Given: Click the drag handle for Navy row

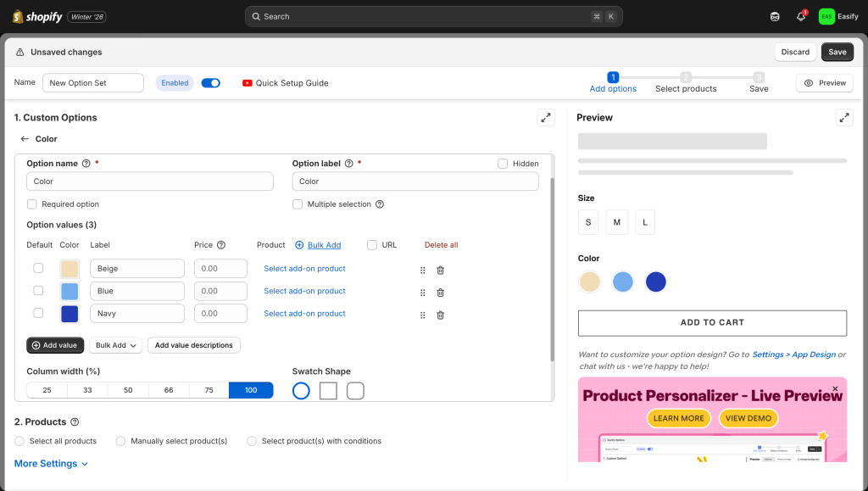Looking at the screenshot, I should click(422, 315).
